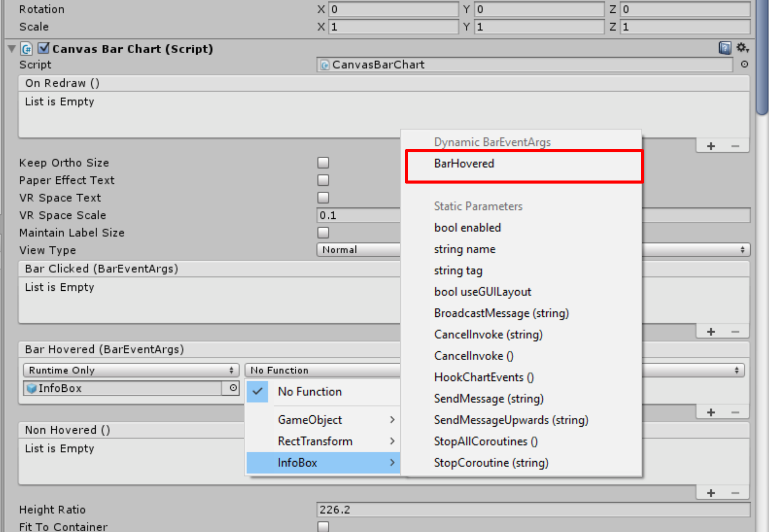
Task: Click the Scale X input field
Action: pos(393,26)
